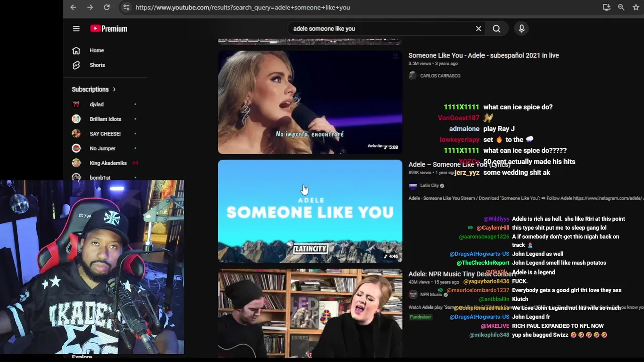Screen dimensions: 644x362
Task: Expand the Subscriptions section arrow
Action: coord(114,89)
